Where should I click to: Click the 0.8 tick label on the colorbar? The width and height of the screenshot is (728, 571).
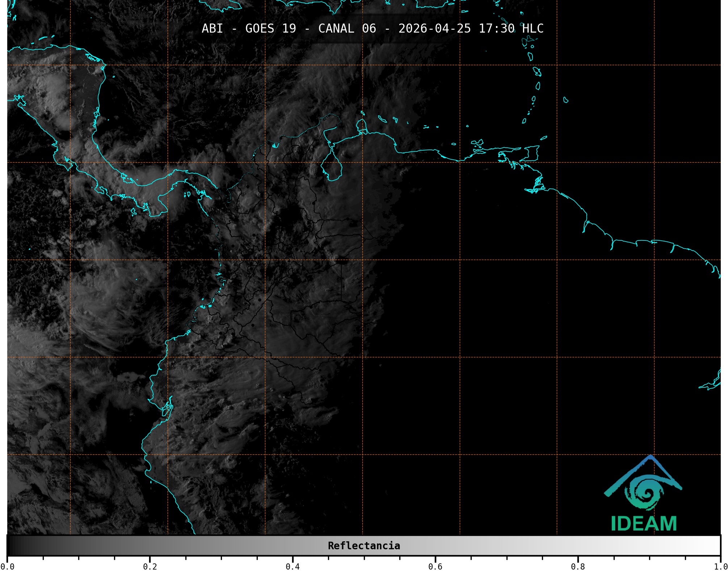[x=578, y=566]
